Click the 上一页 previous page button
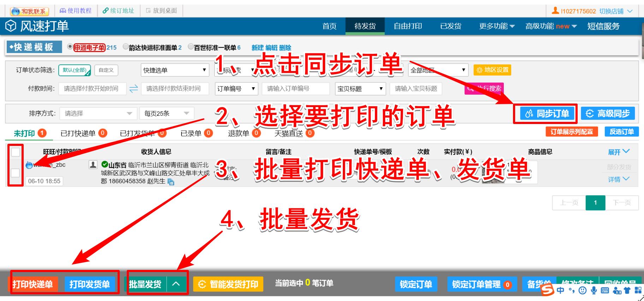Viewport: 644px width, 301px height. point(569,203)
